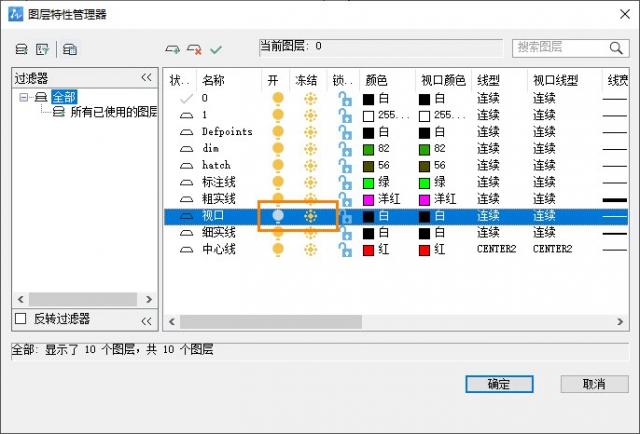640x434 pixels.
Task: Collapse the 全部 filter tree node
Action: 24,97
